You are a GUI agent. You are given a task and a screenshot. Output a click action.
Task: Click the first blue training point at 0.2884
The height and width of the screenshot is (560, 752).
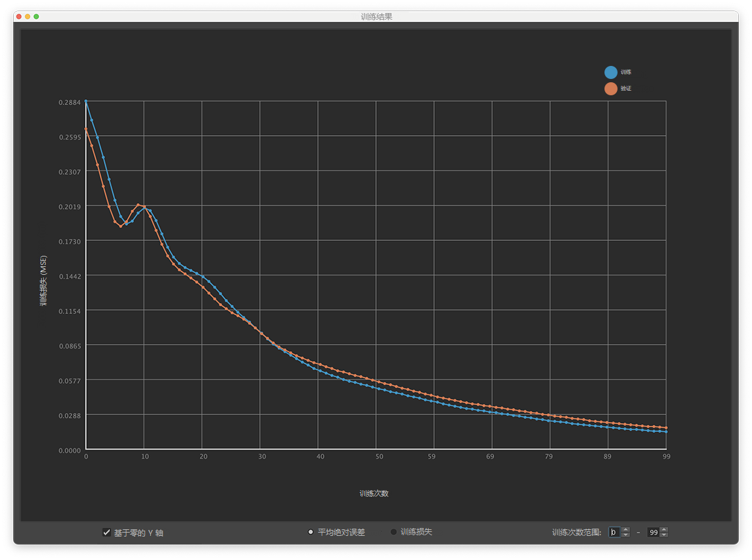[86, 101]
